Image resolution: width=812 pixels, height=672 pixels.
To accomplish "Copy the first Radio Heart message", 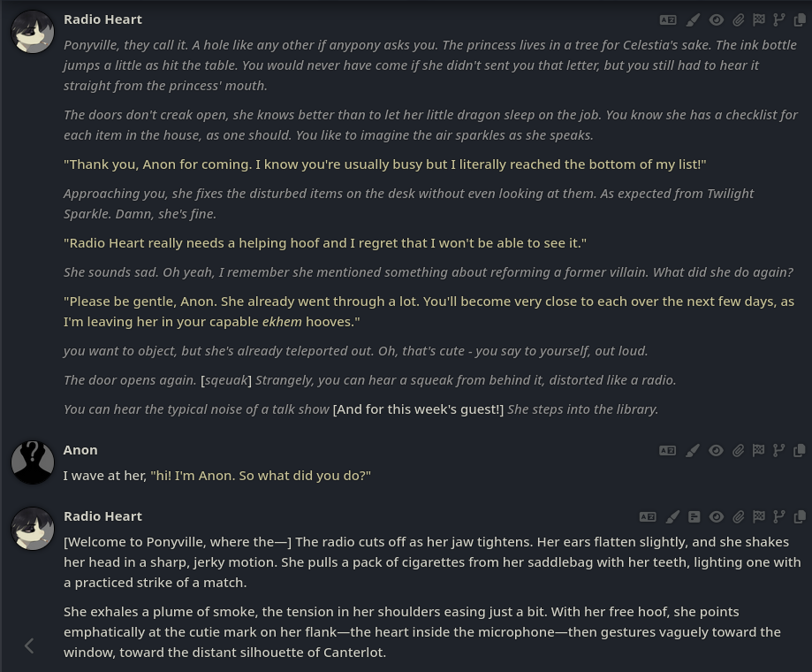I will click(800, 20).
